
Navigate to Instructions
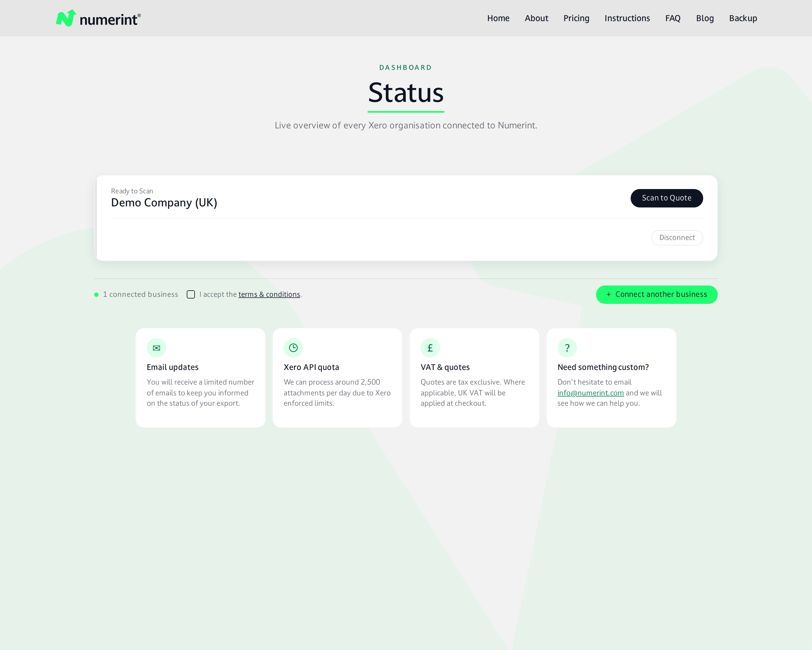pyautogui.click(x=627, y=18)
